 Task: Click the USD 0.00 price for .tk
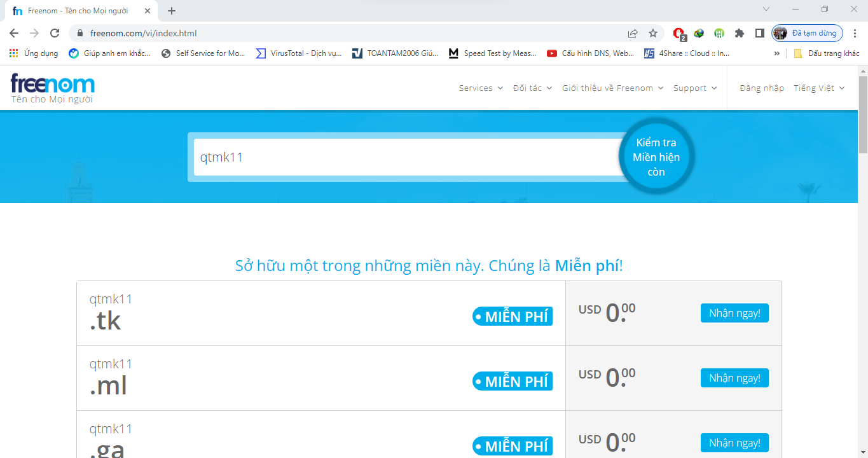[607, 312]
